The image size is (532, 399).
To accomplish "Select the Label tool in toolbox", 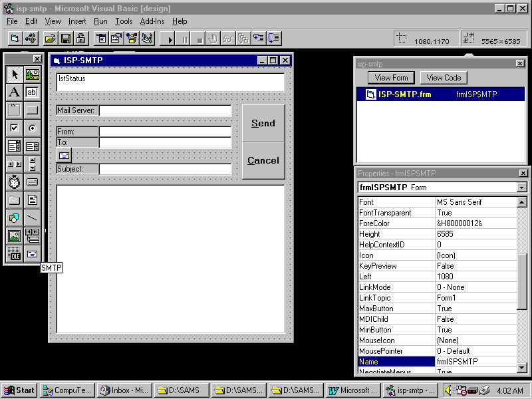I will pyautogui.click(x=14, y=92).
